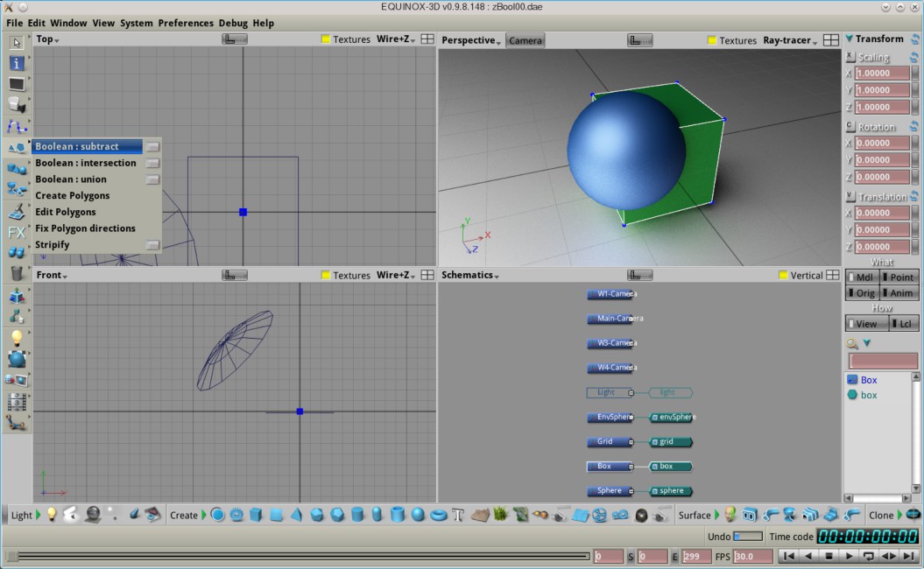Click the text 'T' creation icon
The image size is (924, 569).
click(x=457, y=515)
